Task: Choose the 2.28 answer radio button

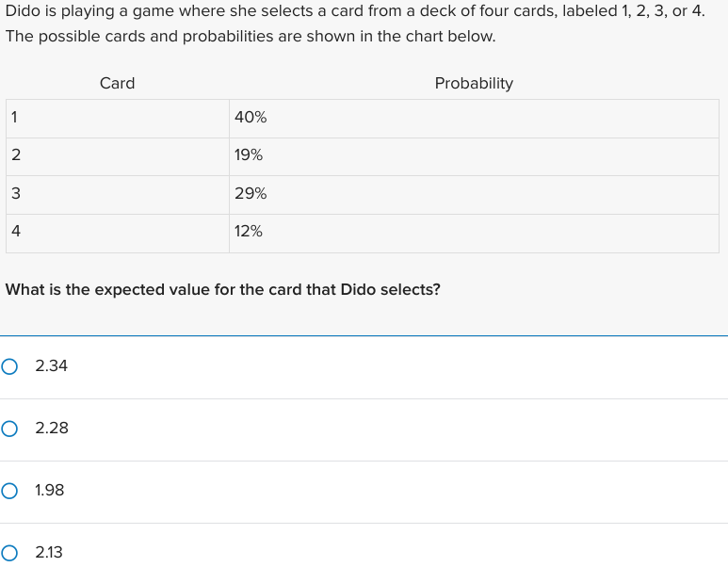Action: [x=9, y=429]
